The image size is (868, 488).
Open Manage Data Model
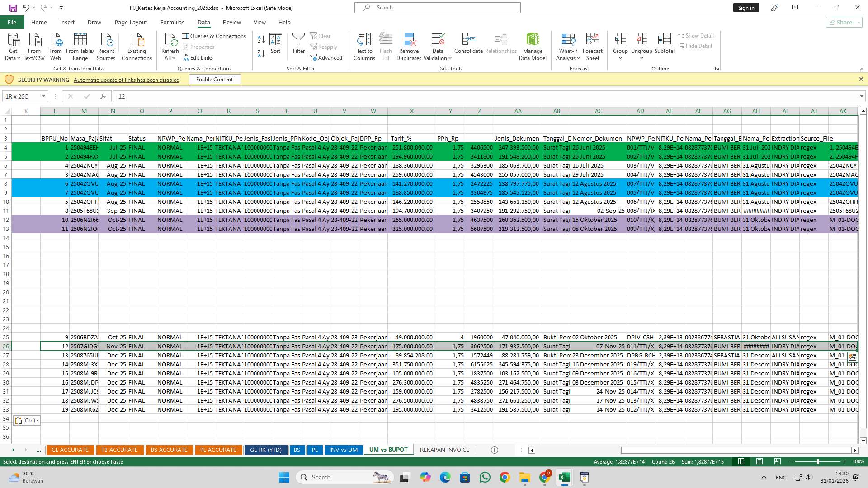[x=533, y=45]
